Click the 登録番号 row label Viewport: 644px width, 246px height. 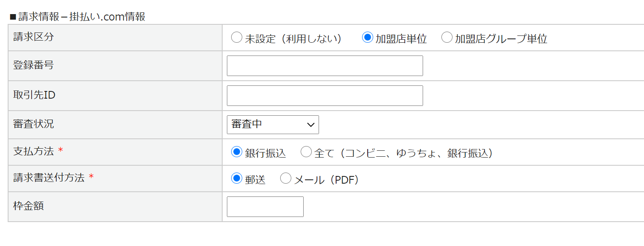pos(34,65)
